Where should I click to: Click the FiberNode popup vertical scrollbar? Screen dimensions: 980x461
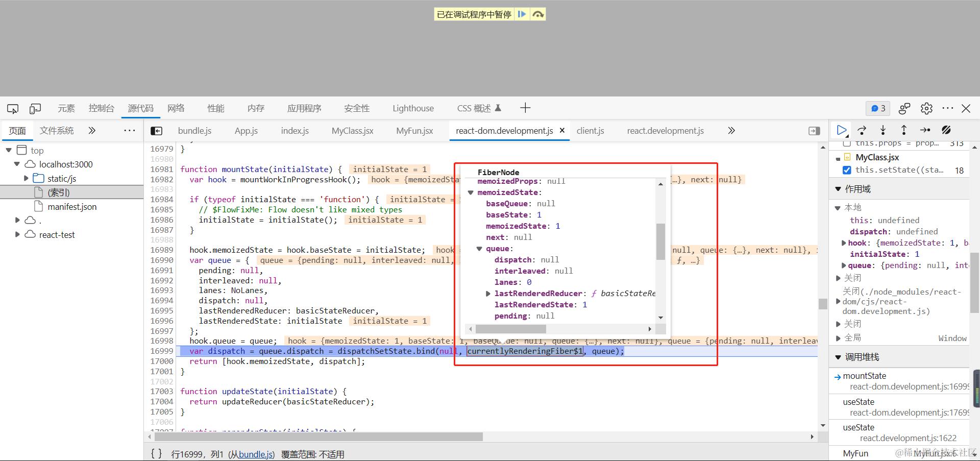(x=660, y=241)
